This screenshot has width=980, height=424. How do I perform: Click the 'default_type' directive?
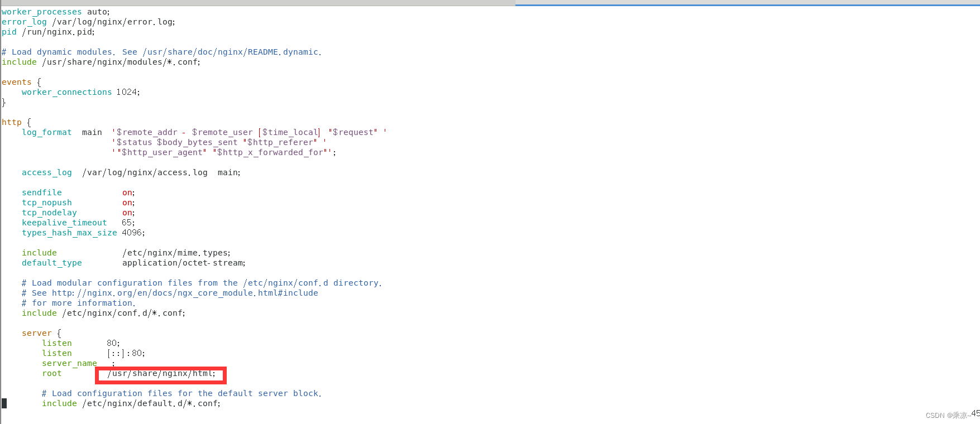tap(52, 263)
